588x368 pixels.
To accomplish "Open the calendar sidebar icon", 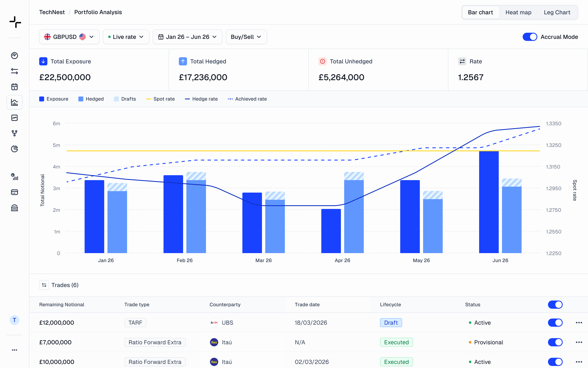I will [x=14, y=87].
